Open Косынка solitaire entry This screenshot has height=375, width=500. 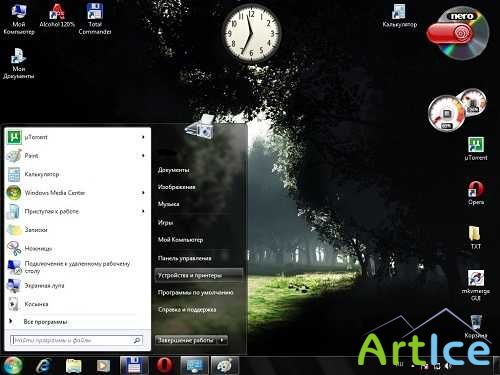(x=77, y=304)
